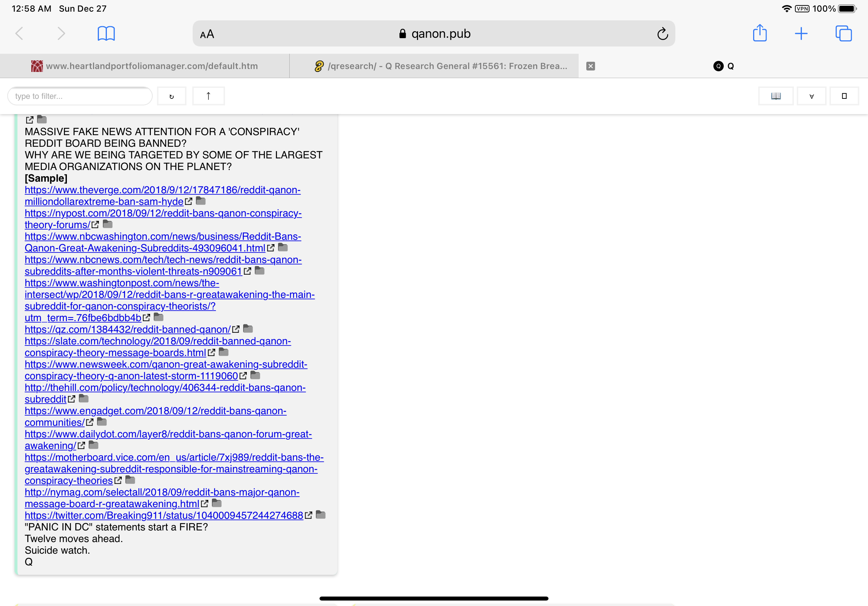The width and height of the screenshot is (868, 606).
Task: Open the Safari share sheet
Action: (760, 33)
